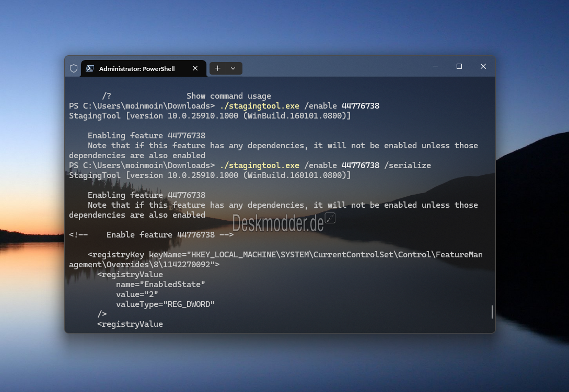
Task: Close the terminal window
Action: [x=483, y=66]
